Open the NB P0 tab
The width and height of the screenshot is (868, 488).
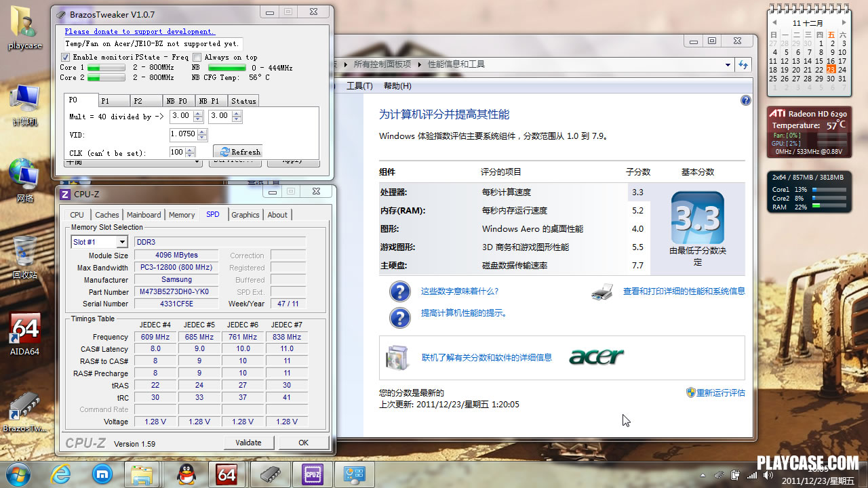180,101
